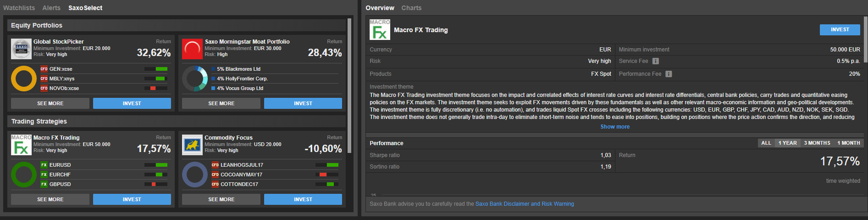This screenshot has height=220, width=868.
Task: Click the CFD badge next to NOVOb:xcse
Action: [x=44, y=88]
